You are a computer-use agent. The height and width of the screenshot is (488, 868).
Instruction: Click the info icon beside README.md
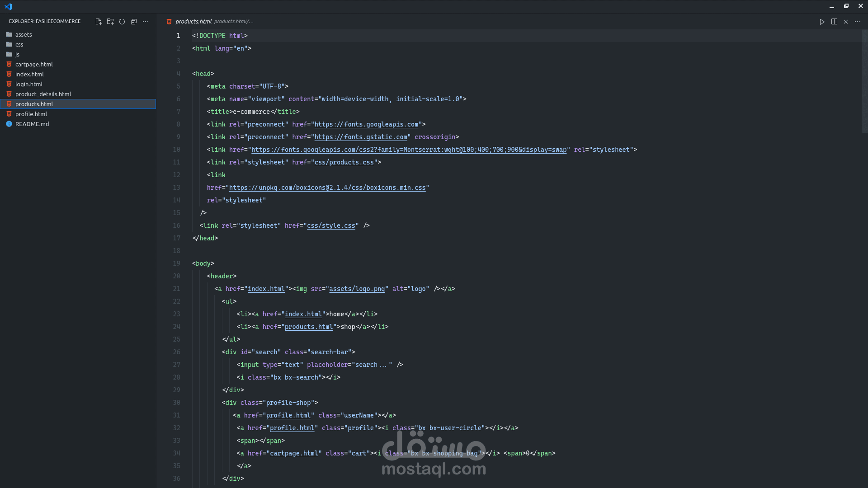tap(9, 124)
